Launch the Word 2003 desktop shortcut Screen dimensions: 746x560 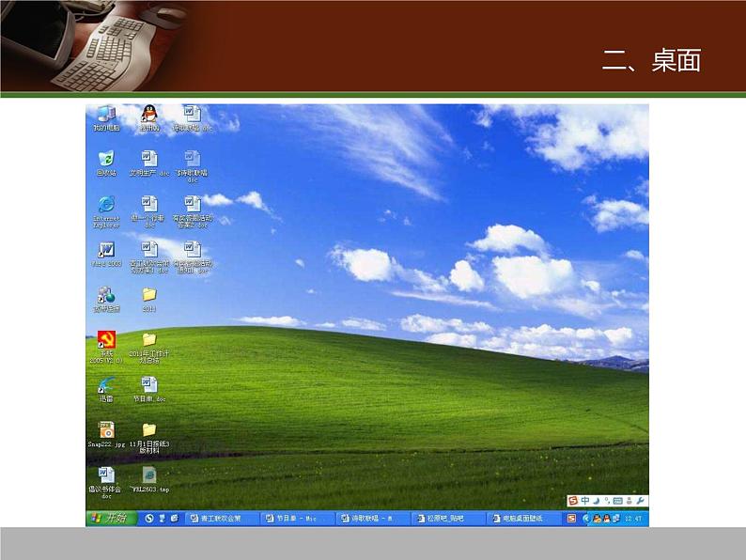point(106,254)
